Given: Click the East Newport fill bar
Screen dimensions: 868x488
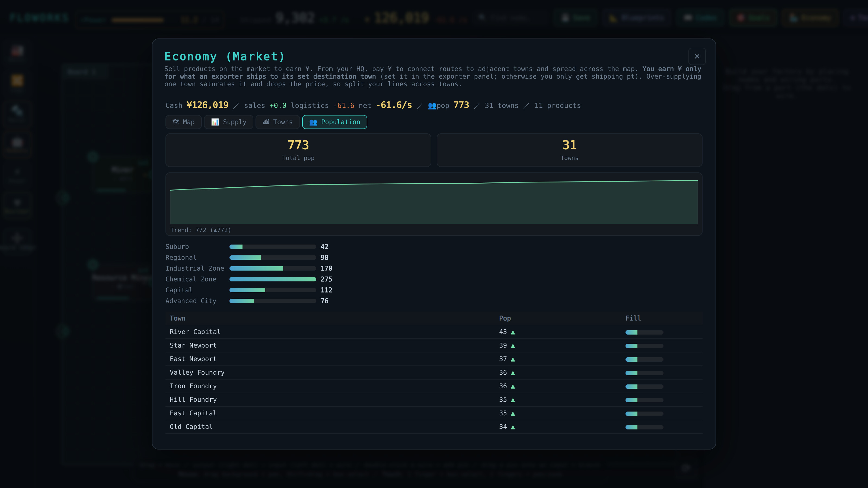Looking at the screenshot, I should tap(644, 359).
